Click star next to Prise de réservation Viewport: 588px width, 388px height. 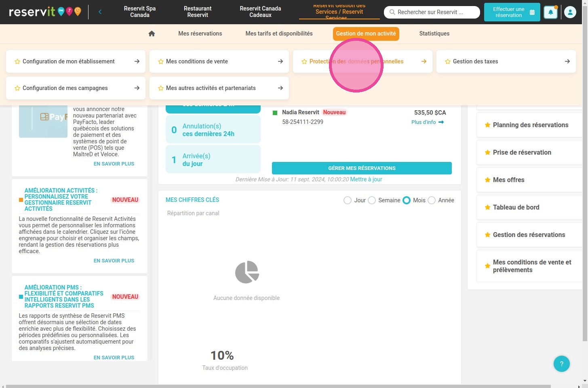487,152
